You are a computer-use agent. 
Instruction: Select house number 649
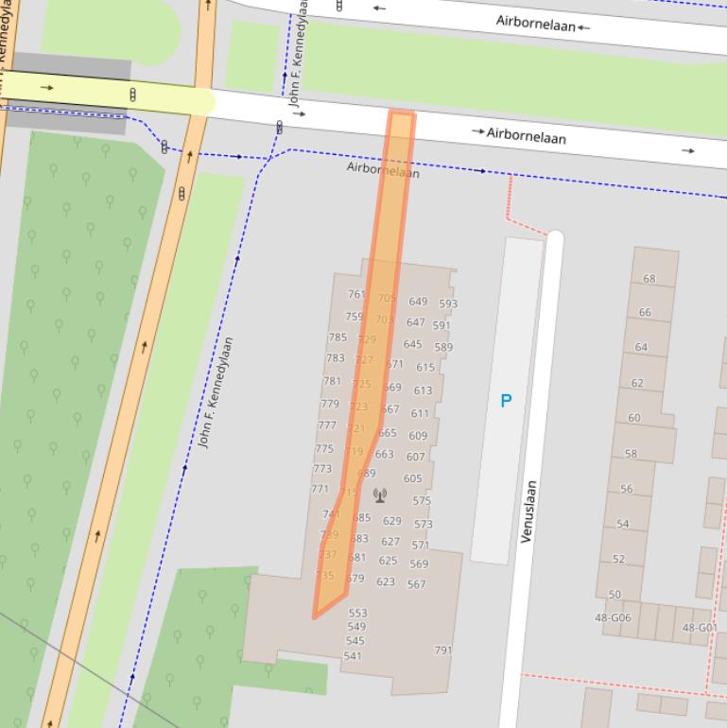tap(418, 302)
